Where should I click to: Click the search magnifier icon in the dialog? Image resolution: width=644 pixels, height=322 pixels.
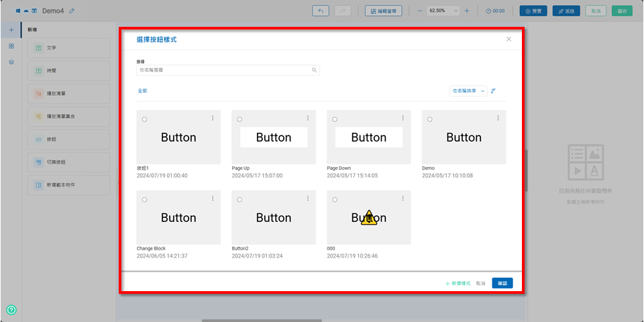(314, 70)
